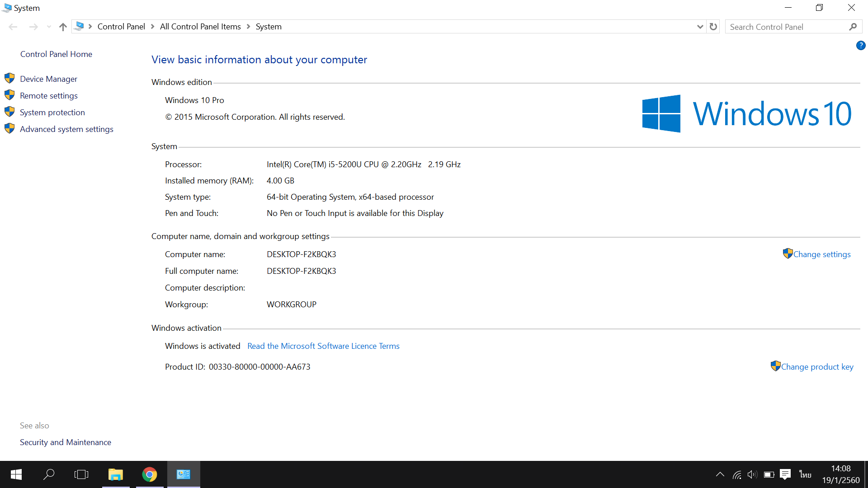
Task: Open File Explorer from the taskbar
Action: 116,474
